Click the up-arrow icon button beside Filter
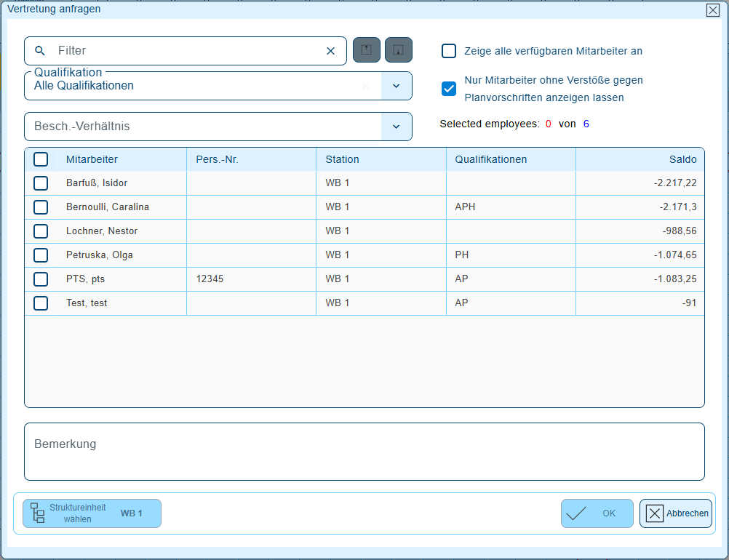 click(x=367, y=50)
